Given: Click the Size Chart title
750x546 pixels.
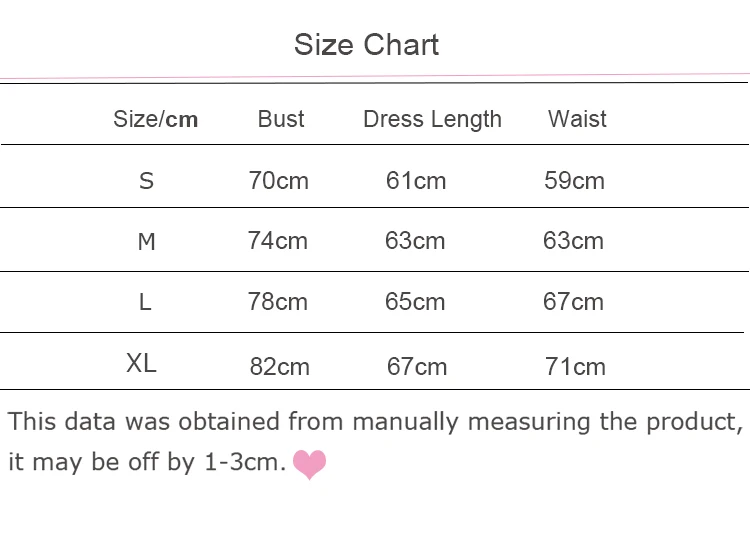Looking at the screenshot, I should [x=367, y=45].
